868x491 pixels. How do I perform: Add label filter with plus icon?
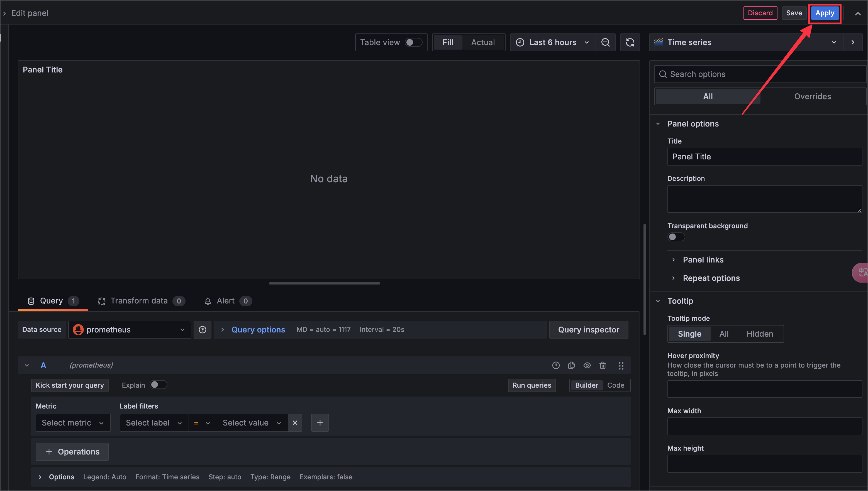[x=320, y=422]
